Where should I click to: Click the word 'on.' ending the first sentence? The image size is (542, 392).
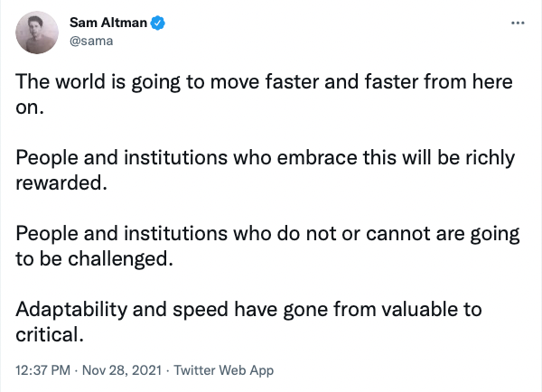click(x=30, y=107)
